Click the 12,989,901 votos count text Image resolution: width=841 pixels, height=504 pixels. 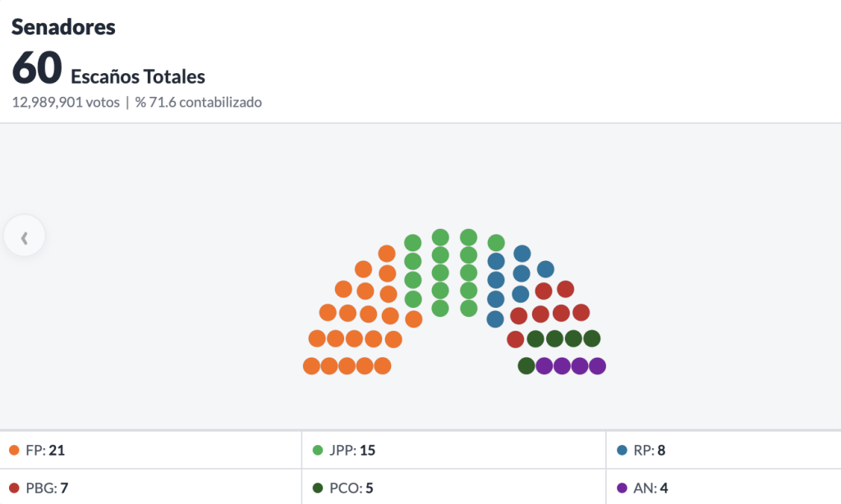pyautogui.click(x=66, y=103)
